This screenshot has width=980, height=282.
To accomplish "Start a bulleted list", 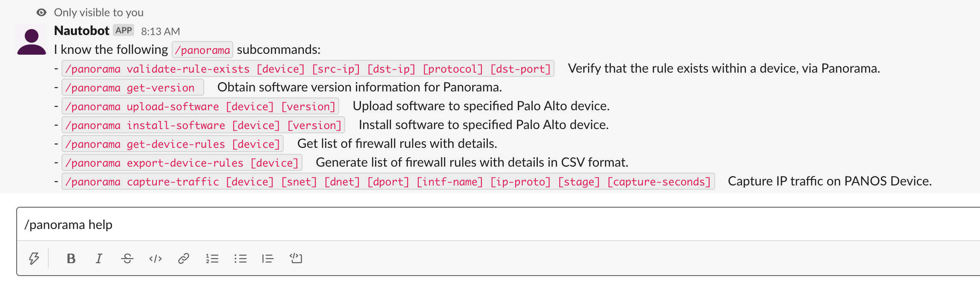I will 240,258.
